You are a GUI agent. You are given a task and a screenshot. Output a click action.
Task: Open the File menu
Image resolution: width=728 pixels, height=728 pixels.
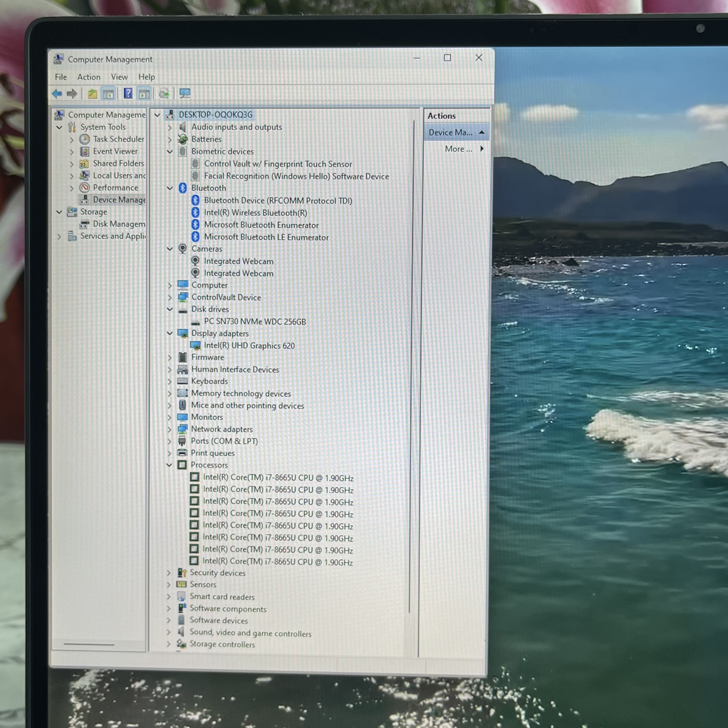coord(61,77)
